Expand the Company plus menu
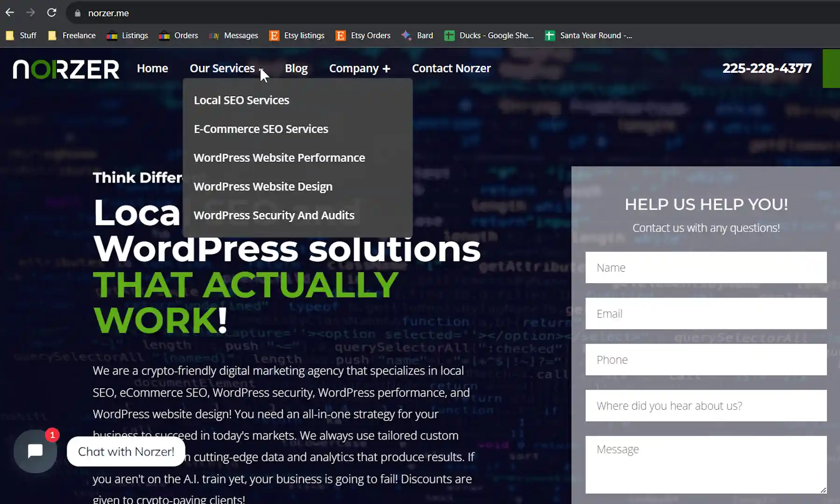This screenshot has width=840, height=504. [359, 68]
